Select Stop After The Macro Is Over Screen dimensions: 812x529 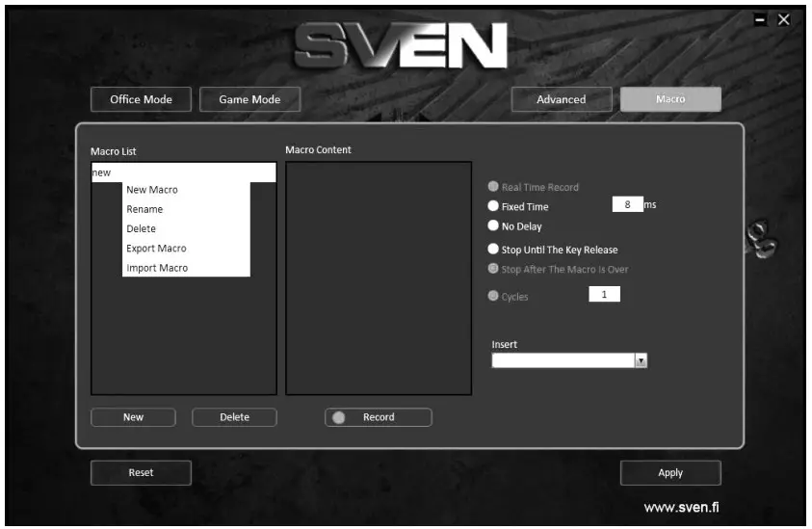(x=493, y=269)
